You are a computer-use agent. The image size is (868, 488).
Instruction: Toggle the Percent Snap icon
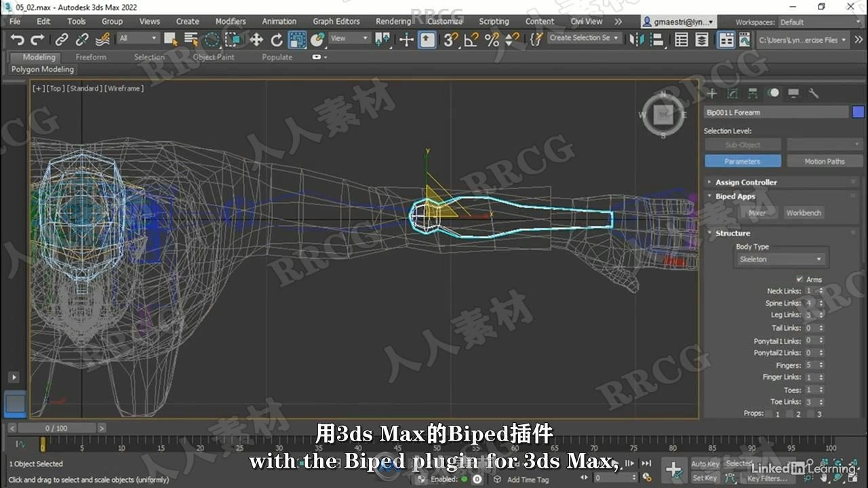[x=492, y=40]
